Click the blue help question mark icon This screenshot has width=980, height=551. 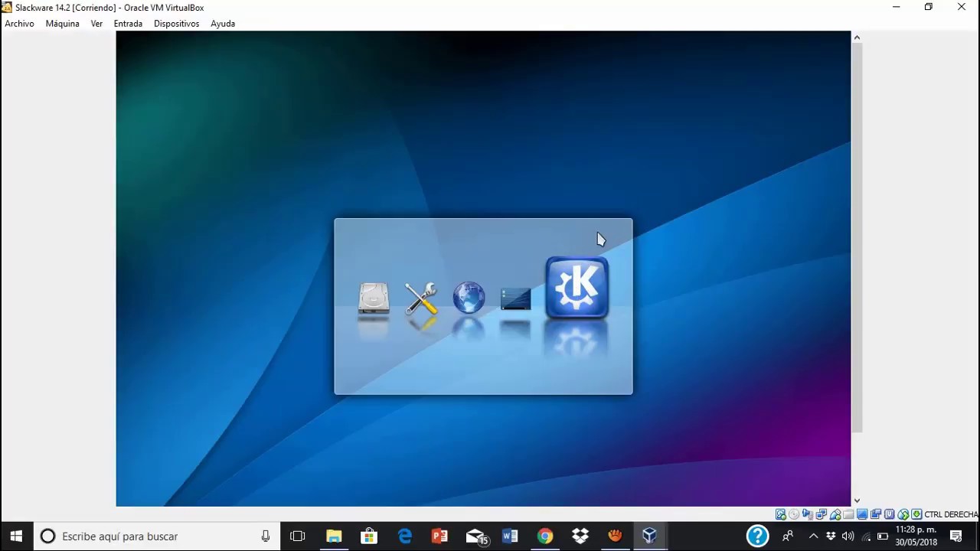click(x=757, y=536)
